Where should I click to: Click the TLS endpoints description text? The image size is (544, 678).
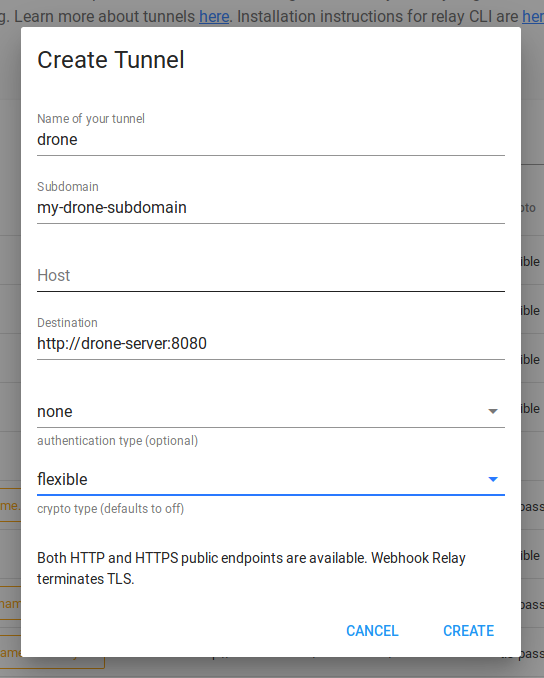pyautogui.click(x=251, y=568)
